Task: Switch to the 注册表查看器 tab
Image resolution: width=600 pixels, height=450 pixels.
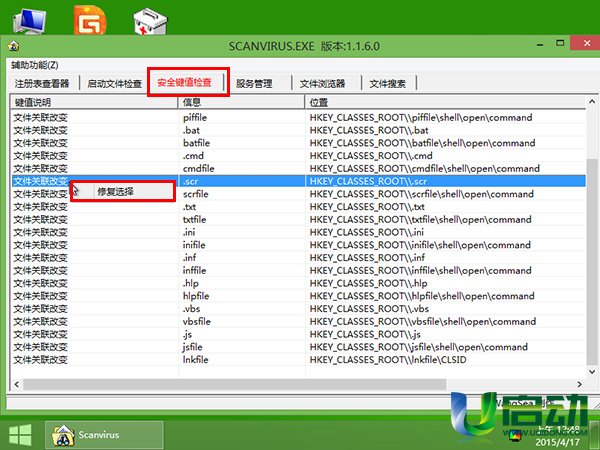Action: (42, 83)
